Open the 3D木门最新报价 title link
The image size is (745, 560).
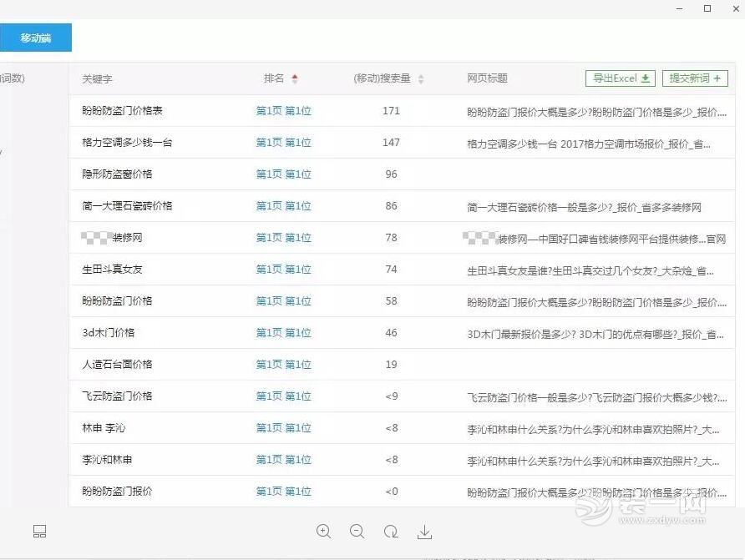(x=585, y=332)
